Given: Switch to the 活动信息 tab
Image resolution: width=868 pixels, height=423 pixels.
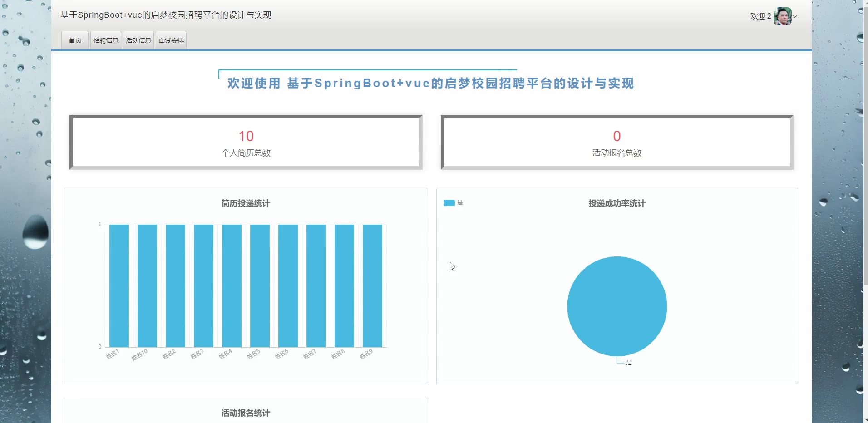Looking at the screenshot, I should tap(138, 40).
